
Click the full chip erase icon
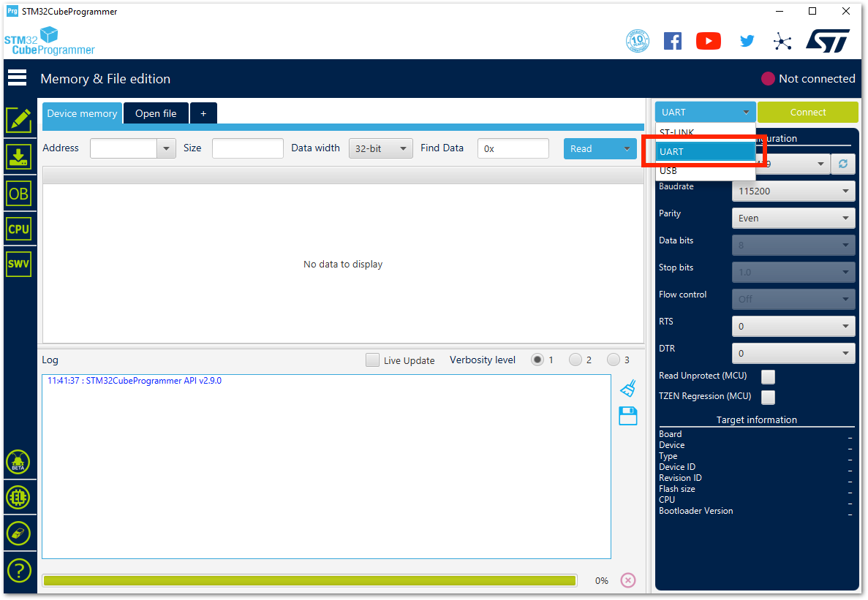pyautogui.click(x=18, y=533)
